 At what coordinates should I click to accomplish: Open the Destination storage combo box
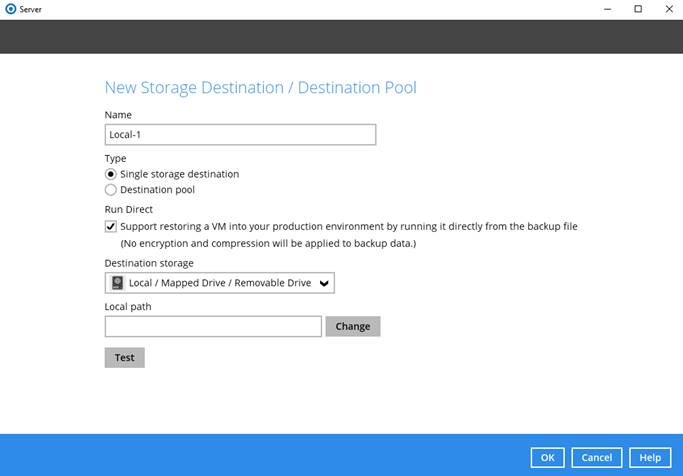point(219,283)
